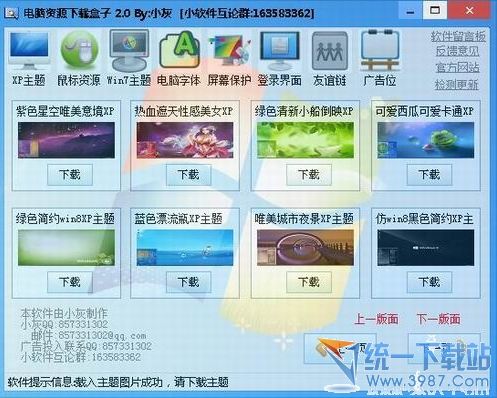Screen dimensions: 497x398
Task: Click the 蓝色漂流瓶XP主题 title text
Action: pos(178,219)
